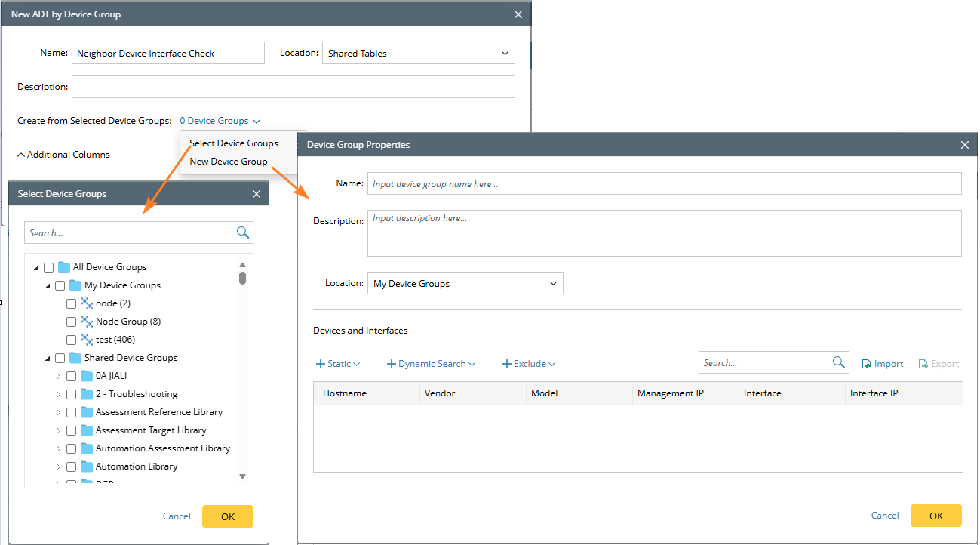Enable the 2 - Troubleshooting checkbox
Screen dimensions: 980x545
72,394
